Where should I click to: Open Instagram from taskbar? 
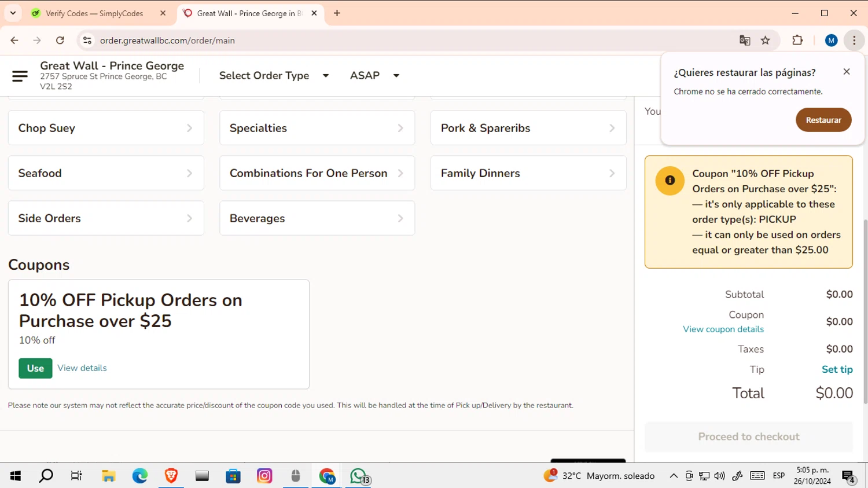[264, 476]
